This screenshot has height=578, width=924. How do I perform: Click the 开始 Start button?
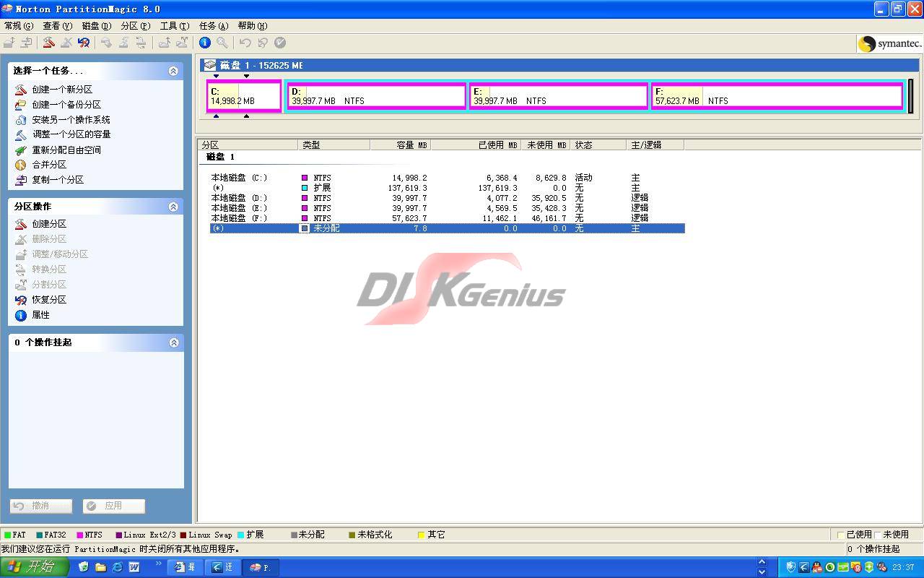[x=35, y=567]
